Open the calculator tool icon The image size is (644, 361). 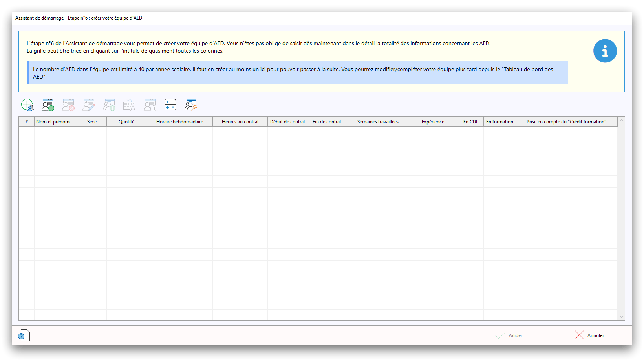pos(170,105)
